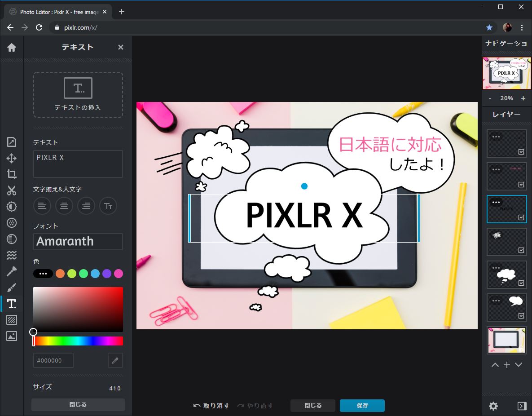Image resolution: width=532 pixels, height=416 pixels.
Task: Open options menu of speech bubble layer
Action: (496, 301)
